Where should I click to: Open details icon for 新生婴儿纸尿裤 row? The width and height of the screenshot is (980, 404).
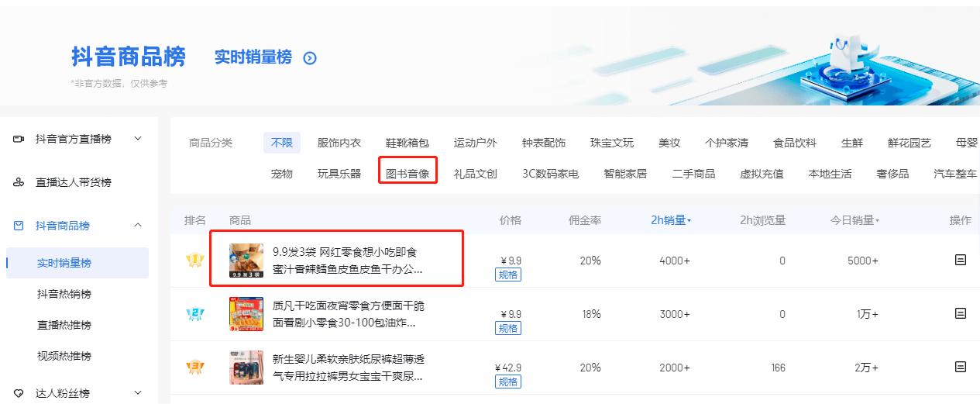click(x=961, y=367)
